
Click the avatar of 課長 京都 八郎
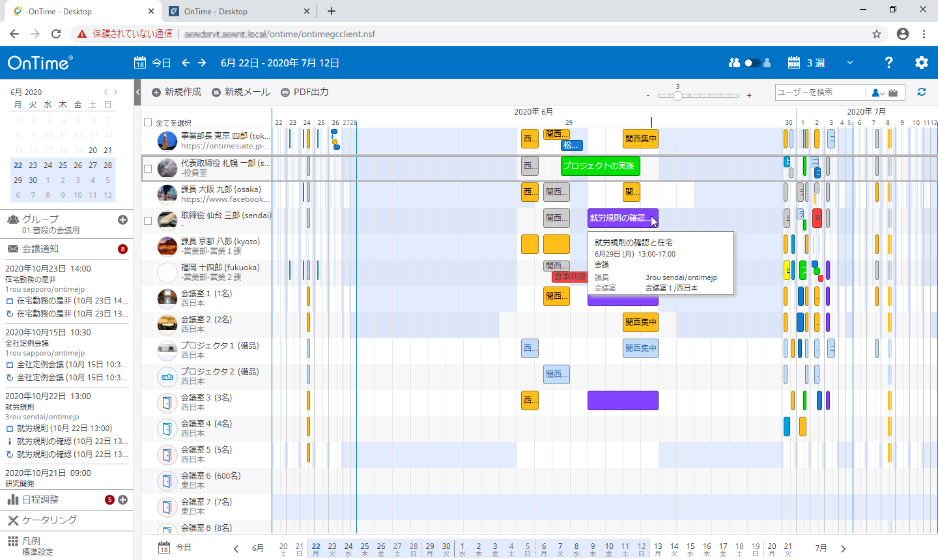167,246
